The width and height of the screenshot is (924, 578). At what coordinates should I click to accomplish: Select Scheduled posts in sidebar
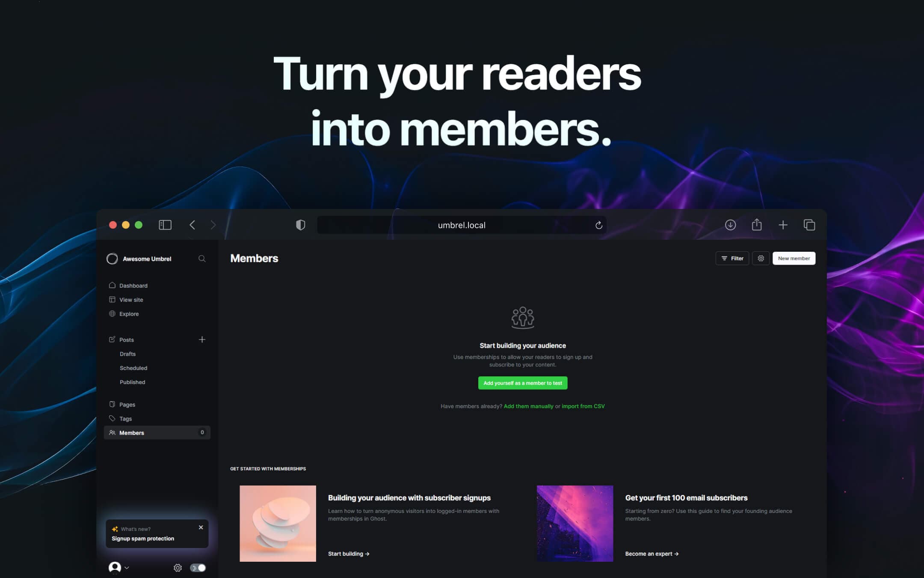pyautogui.click(x=133, y=368)
